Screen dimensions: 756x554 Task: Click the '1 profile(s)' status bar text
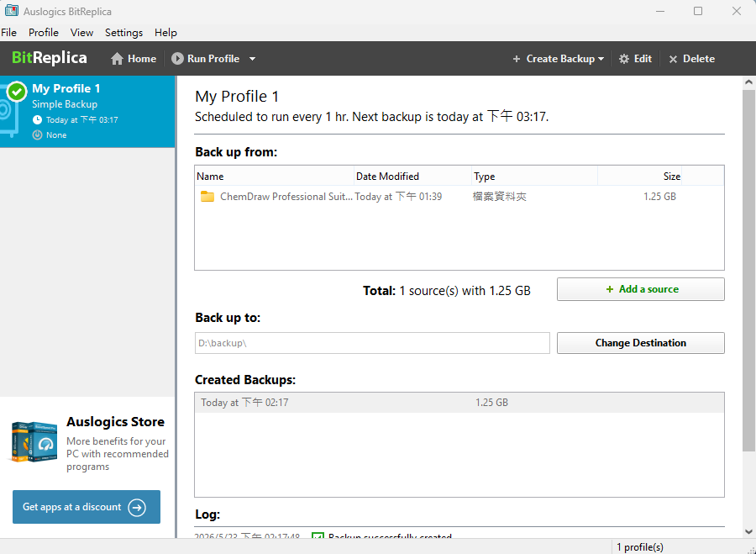pyautogui.click(x=640, y=547)
